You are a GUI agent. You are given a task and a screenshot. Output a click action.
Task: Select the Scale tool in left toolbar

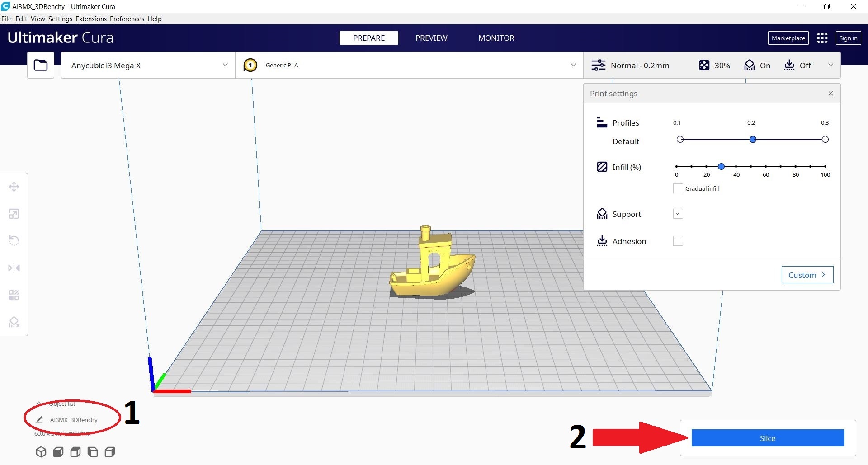14,214
